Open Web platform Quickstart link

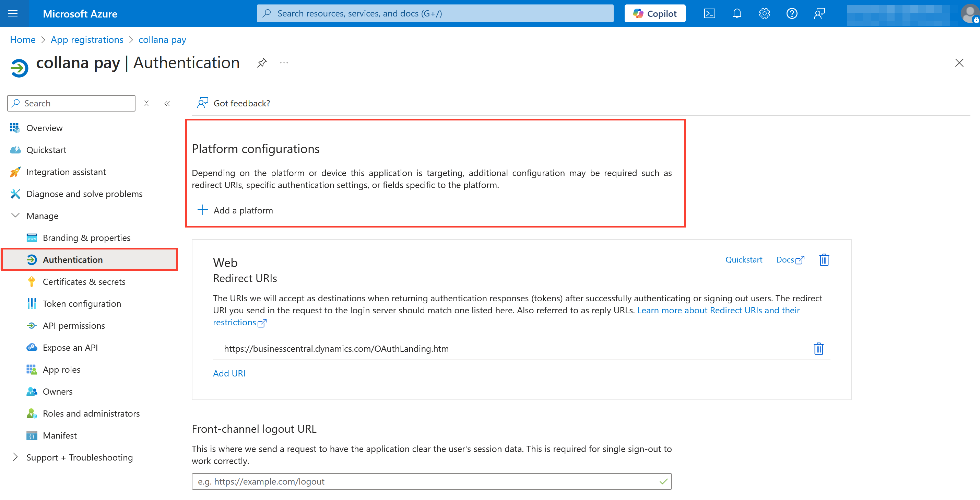[744, 260]
